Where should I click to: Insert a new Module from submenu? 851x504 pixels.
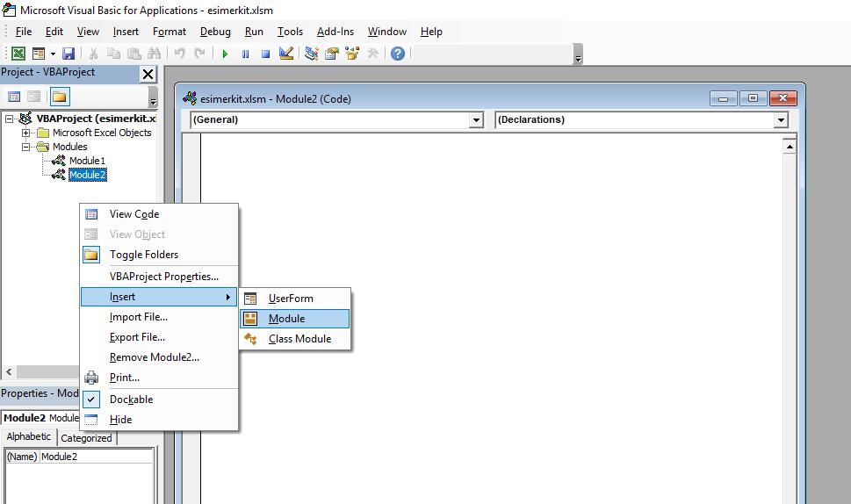coord(295,319)
